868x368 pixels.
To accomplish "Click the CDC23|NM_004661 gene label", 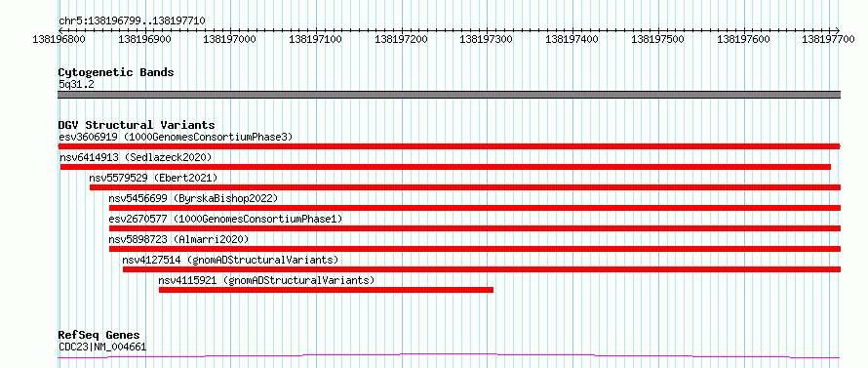I will click(102, 347).
